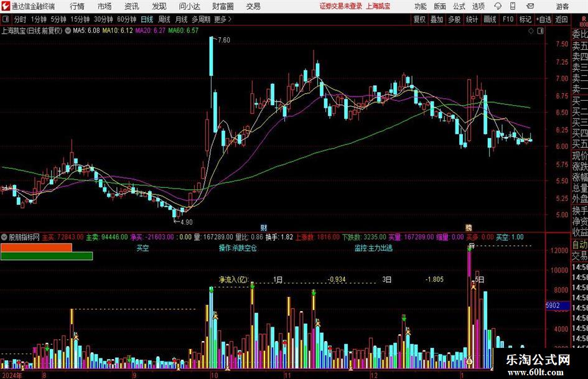
Task: Open the 行情 menu
Action: pos(77,6)
